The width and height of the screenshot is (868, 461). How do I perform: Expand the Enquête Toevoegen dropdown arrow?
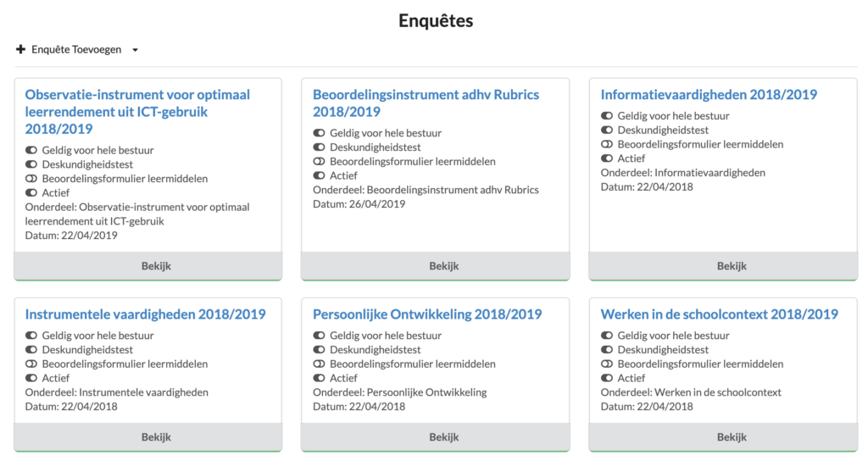point(135,50)
